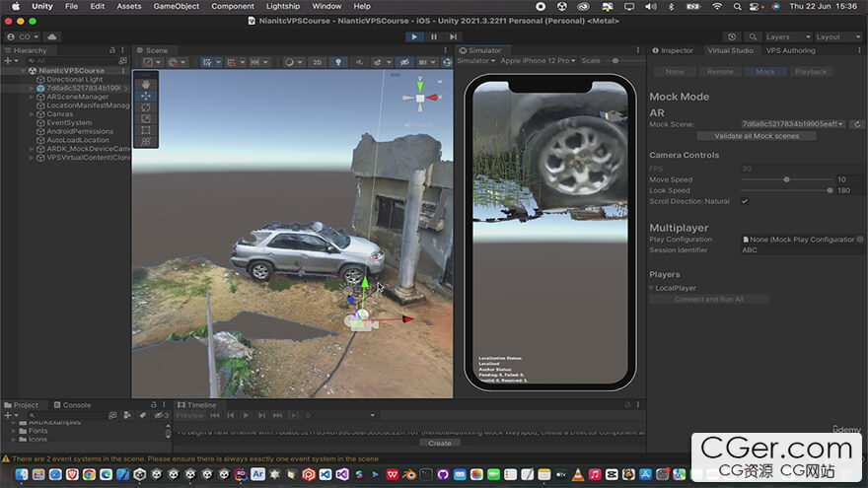
Task: Click Connect and Run All button
Action: [x=708, y=300]
